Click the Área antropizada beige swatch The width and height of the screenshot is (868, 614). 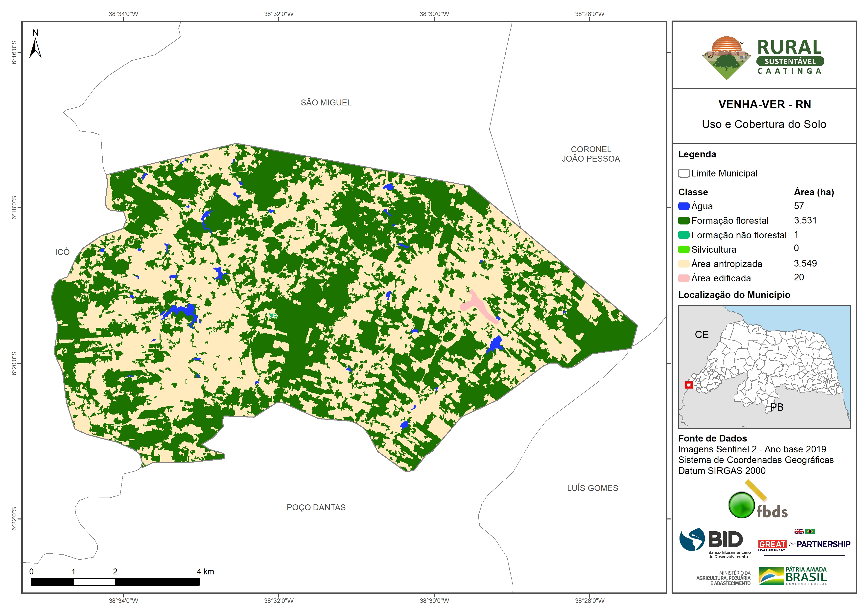683,264
